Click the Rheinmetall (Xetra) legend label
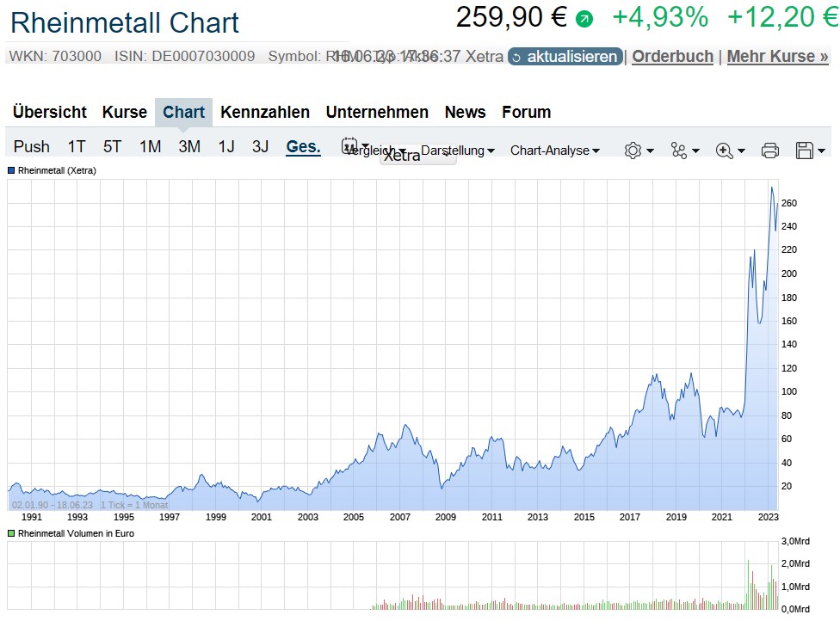The width and height of the screenshot is (840, 621). click(x=57, y=171)
